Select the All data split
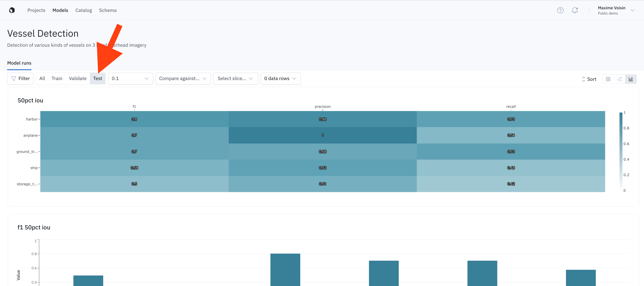This screenshot has width=644, height=286. click(42, 78)
